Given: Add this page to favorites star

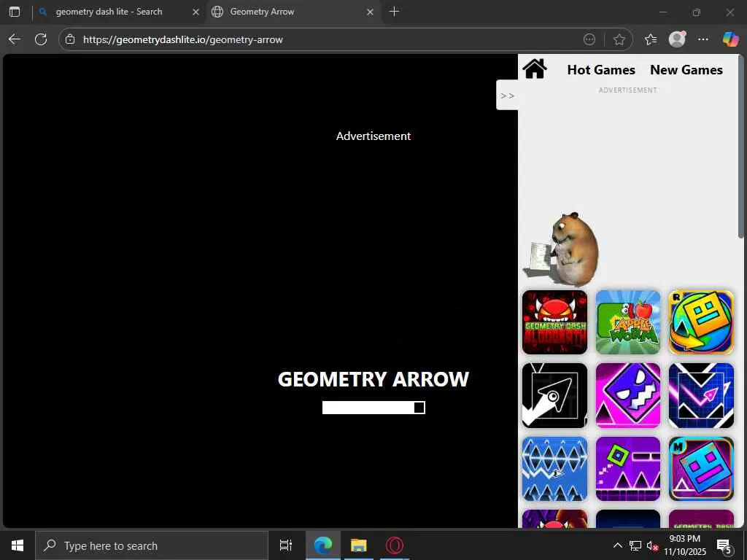Looking at the screenshot, I should tap(619, 39).
